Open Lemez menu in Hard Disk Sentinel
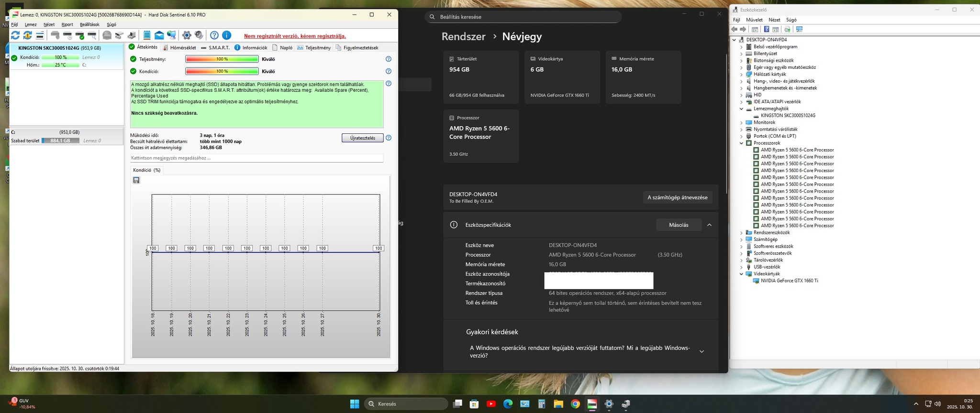980x413 pixels. point(31,24)
